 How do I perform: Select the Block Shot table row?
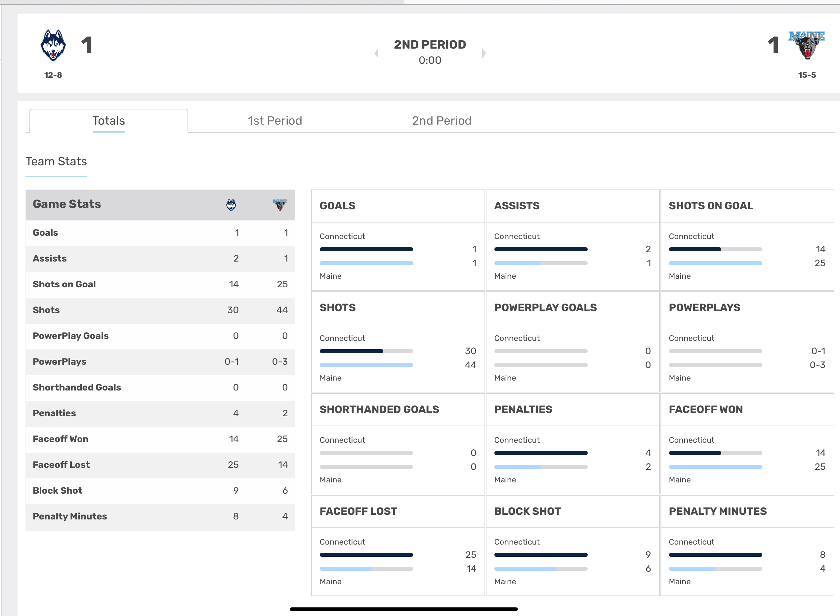pos(160,490)
